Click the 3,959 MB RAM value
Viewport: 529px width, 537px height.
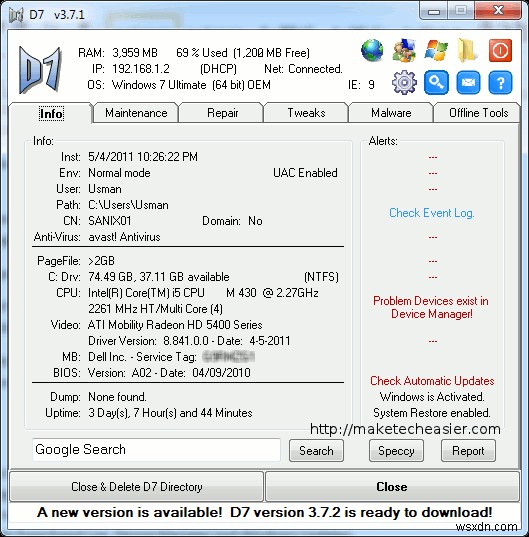pyautogui.click(x=135, y=53)
